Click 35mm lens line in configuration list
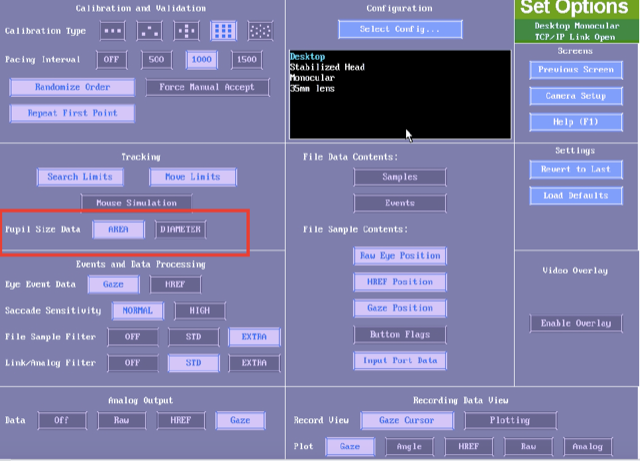The image size is (640, 461). coord(312,89)
